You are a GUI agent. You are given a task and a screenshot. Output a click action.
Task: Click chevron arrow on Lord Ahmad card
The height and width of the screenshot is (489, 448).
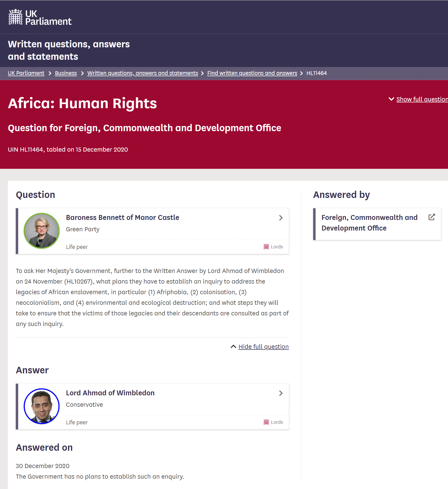coord(281,393)
